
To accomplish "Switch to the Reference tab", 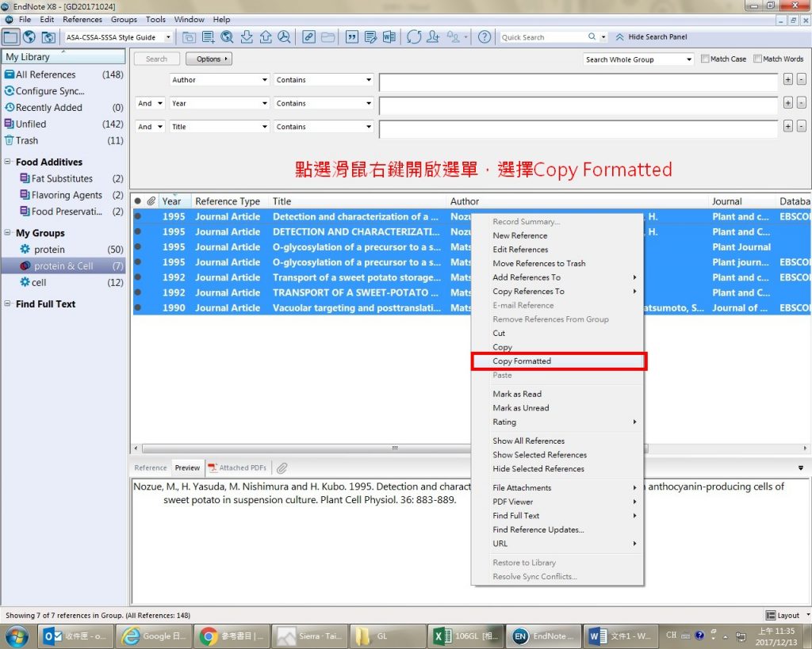I will coord(150,468).
